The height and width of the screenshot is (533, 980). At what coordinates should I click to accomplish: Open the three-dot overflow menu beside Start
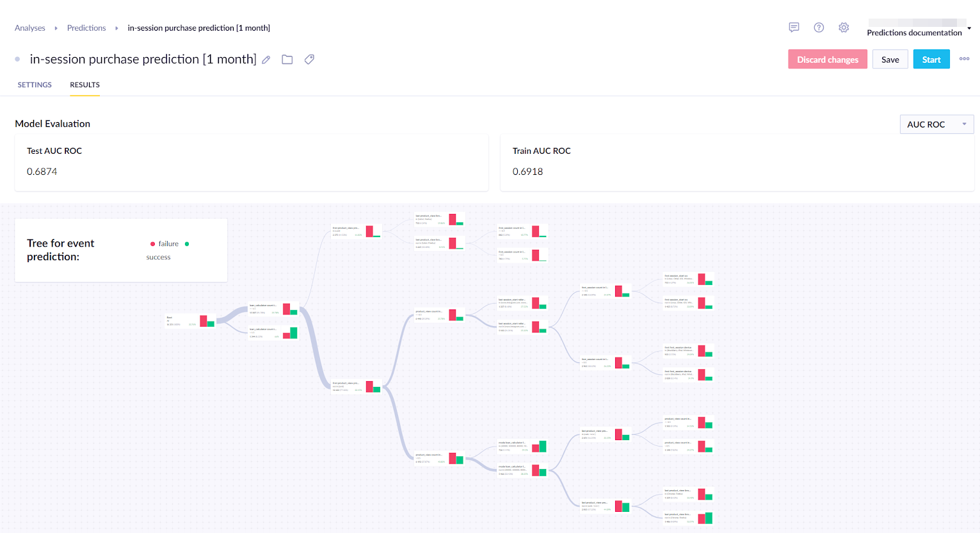tap(964, 58)
